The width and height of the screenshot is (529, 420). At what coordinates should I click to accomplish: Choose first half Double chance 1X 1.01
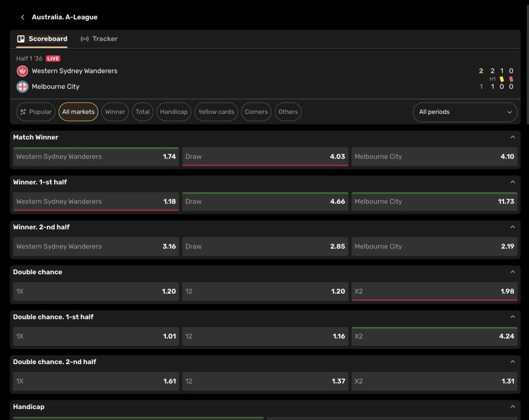(x=96, y=336)
